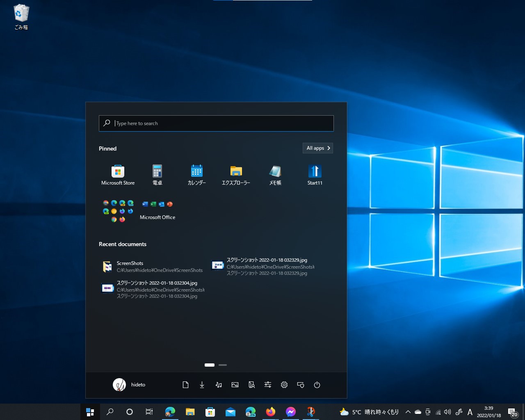Expand the All apps list

tap(318, 148)
